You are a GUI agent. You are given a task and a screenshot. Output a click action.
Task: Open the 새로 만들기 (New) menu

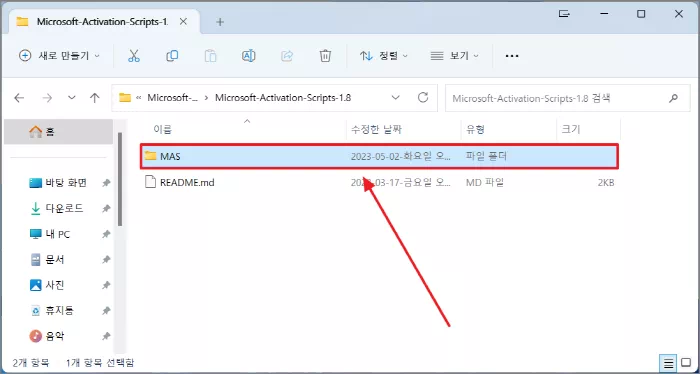coord(60,56)
